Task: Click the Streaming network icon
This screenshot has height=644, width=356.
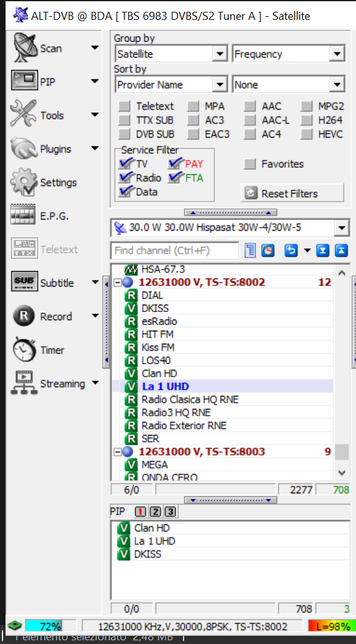Action: 24,383
